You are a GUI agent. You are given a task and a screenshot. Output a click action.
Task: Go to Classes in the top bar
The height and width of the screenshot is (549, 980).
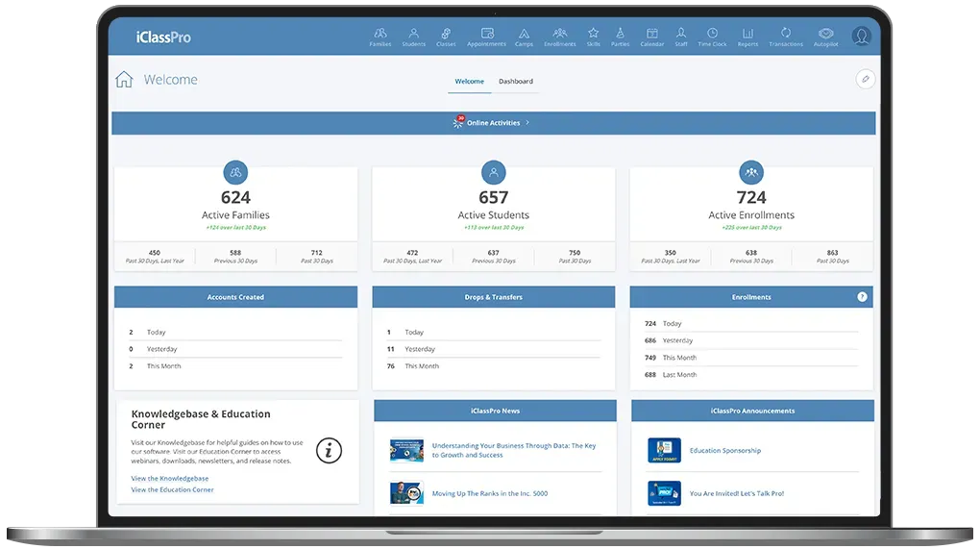tap(446, 37)
